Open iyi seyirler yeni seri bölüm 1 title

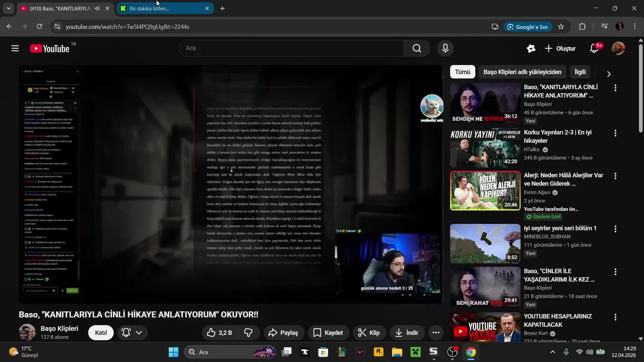point(560,228)
